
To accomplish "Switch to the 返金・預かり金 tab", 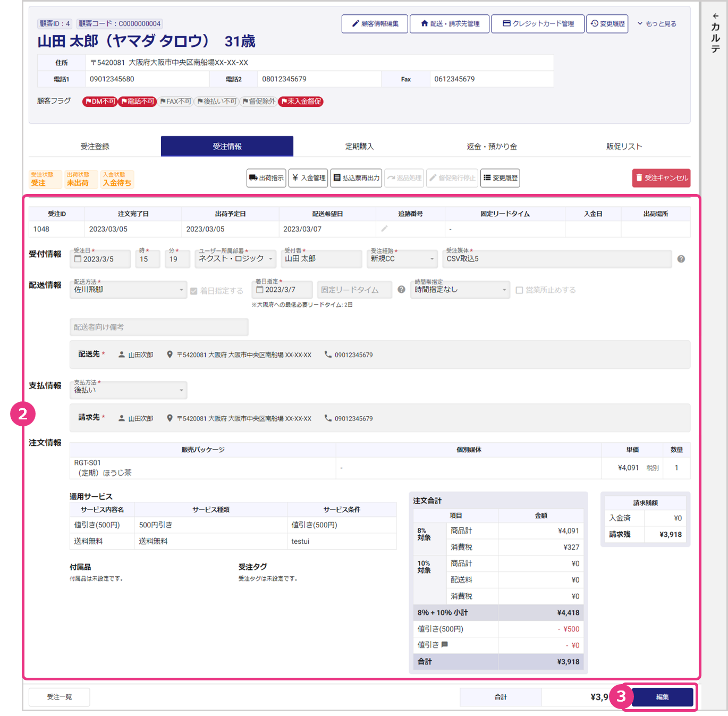I will tap(492, 147).
